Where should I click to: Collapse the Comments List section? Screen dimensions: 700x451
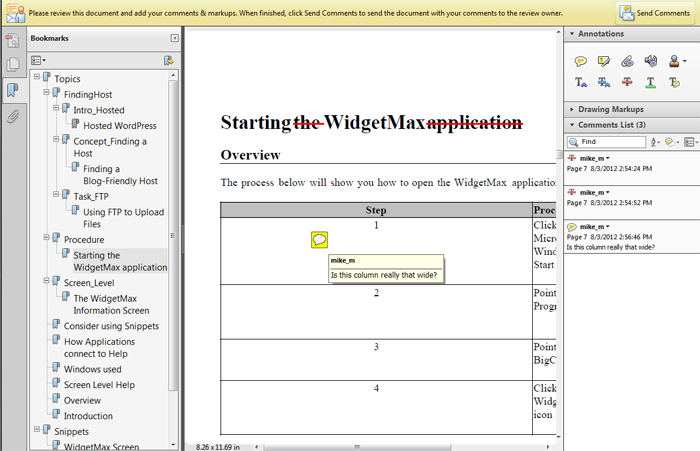(x=572, y=125)
